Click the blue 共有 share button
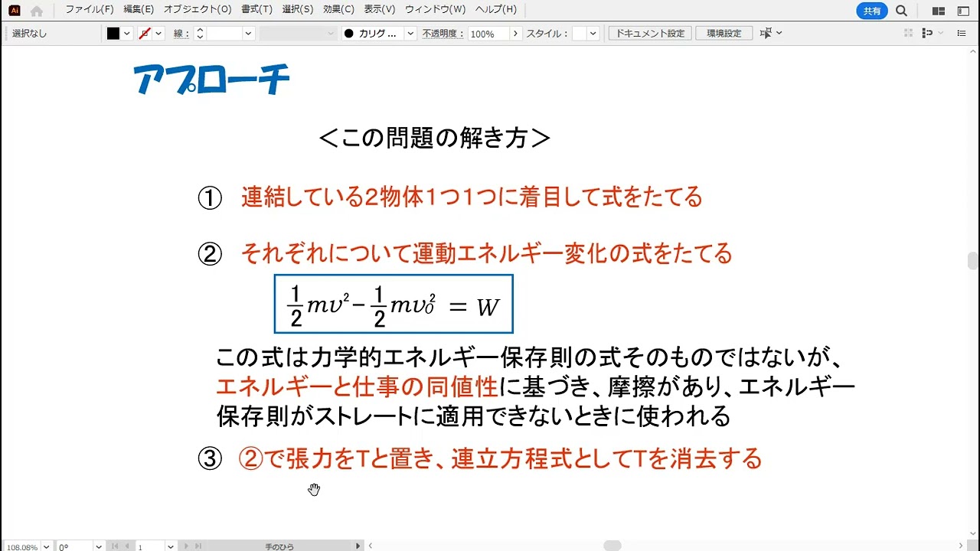Image resolution: width=980 pixels, height=551 pixels. pos(872,11)
